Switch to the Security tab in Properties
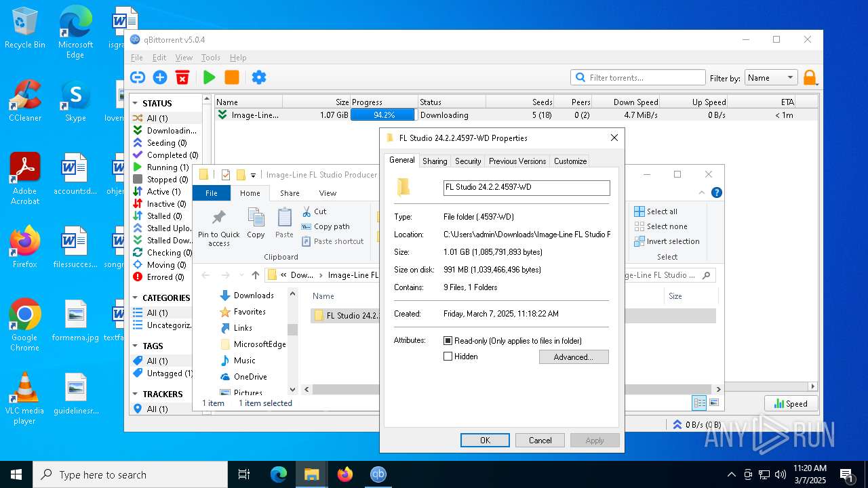Image resolution: width=868 pixels, height=488 pixels. pos(468,161)
